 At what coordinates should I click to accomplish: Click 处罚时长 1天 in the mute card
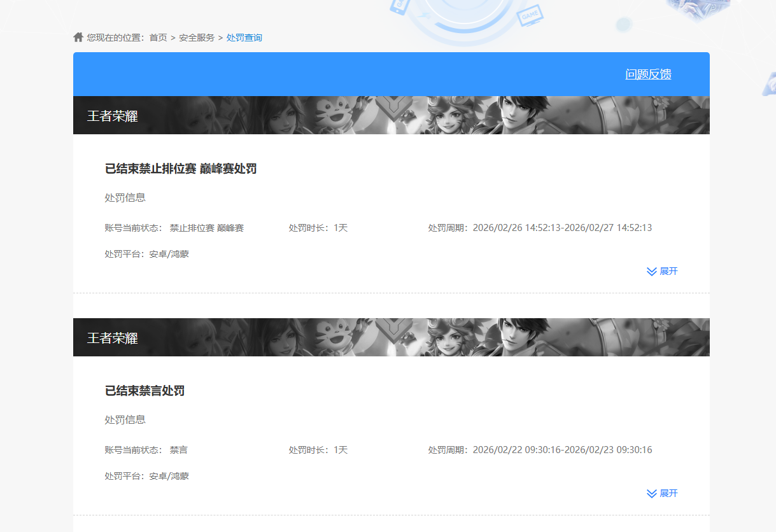[x=318, y=450]
